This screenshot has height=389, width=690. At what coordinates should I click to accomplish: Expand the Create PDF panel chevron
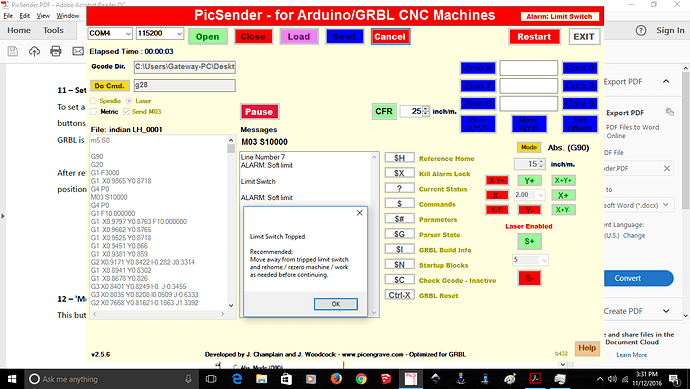666,311
